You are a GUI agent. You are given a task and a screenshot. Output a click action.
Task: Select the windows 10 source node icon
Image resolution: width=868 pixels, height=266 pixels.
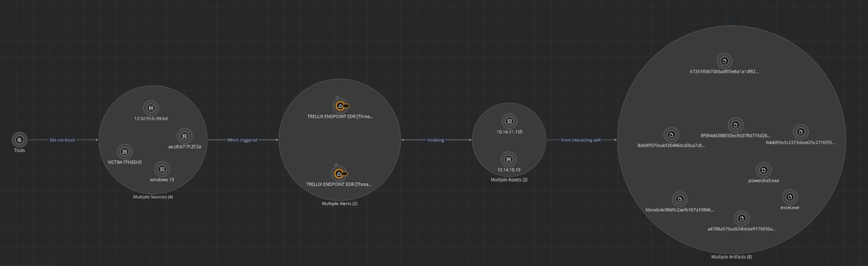click(x=162, y=169)
